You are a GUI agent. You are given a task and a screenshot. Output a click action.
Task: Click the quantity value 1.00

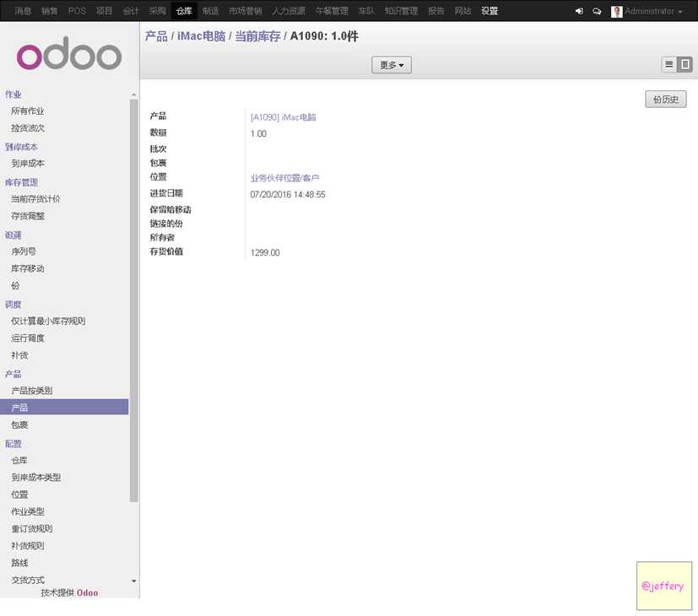(x=258, y=133)
